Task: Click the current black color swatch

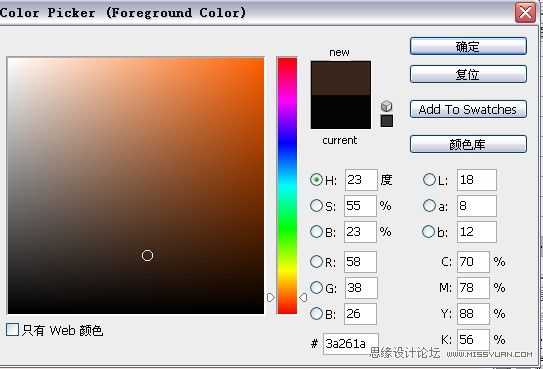Action: [341, 112]
